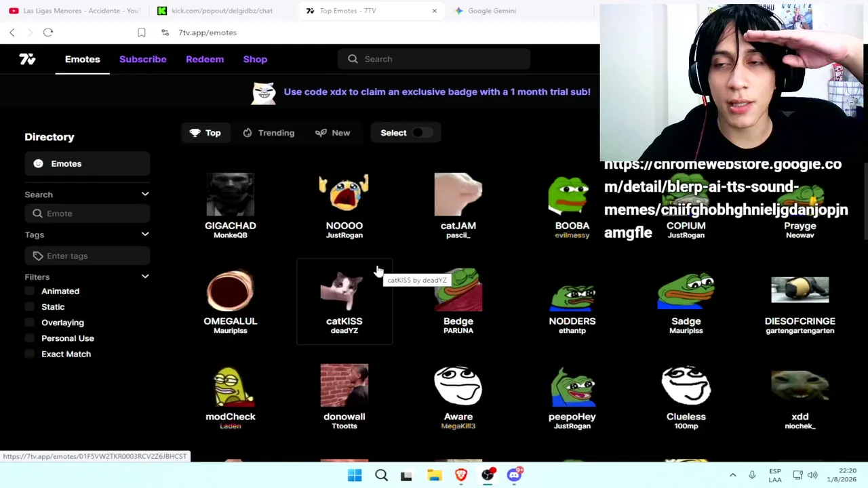868x488 pixels.
Task: Show hidden system tray icons
Action: (x=732, y=475)
